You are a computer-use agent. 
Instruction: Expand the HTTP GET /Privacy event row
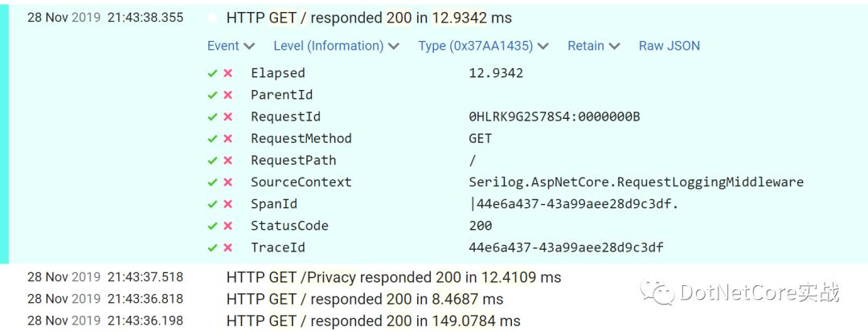tap(394, 276)
